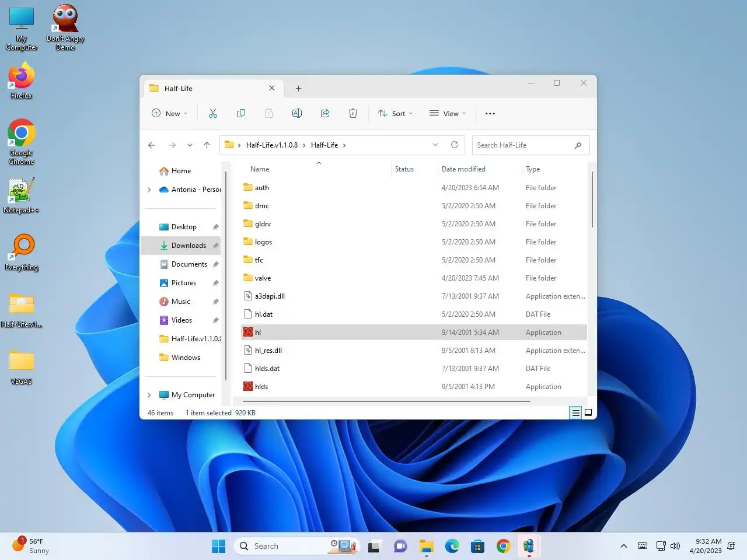
Task: Open the See more ellipsis menu
Action: click(x=490, y=114)
